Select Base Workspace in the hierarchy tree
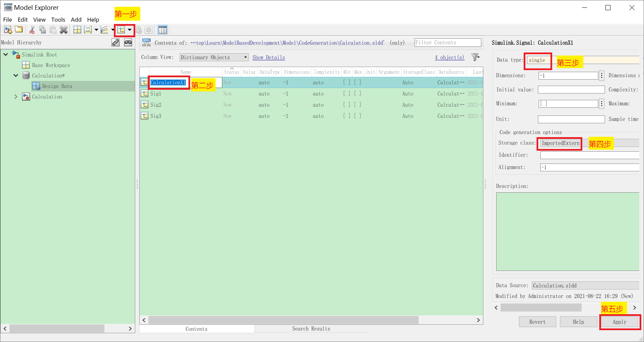Image resolution: width=644 pixels, height=342 pixels. 51,65
